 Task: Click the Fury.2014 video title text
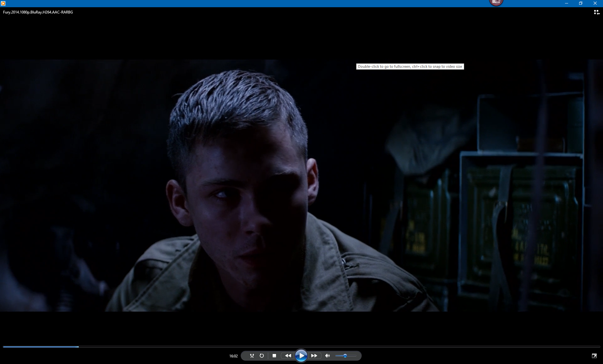coord(38,12)
